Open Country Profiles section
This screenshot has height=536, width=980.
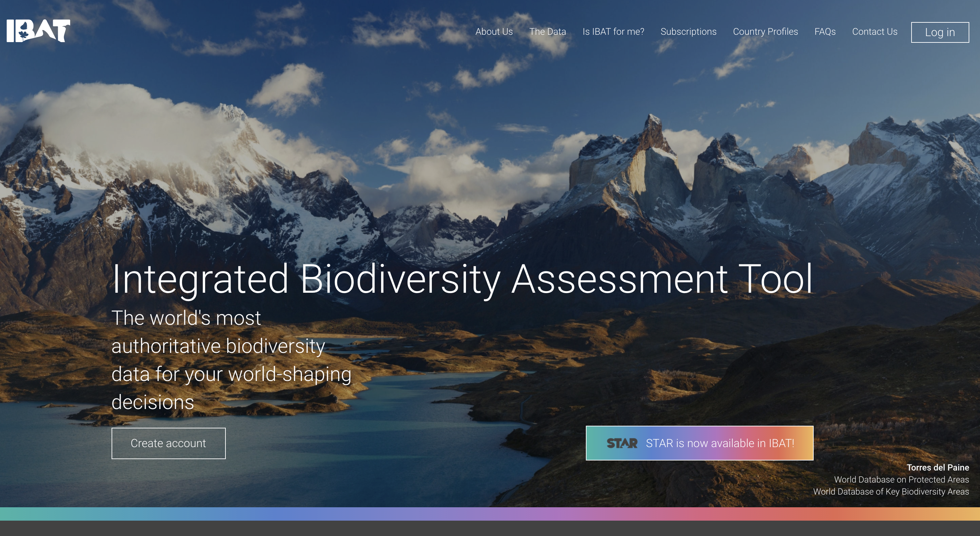click(x=765, y=32)
